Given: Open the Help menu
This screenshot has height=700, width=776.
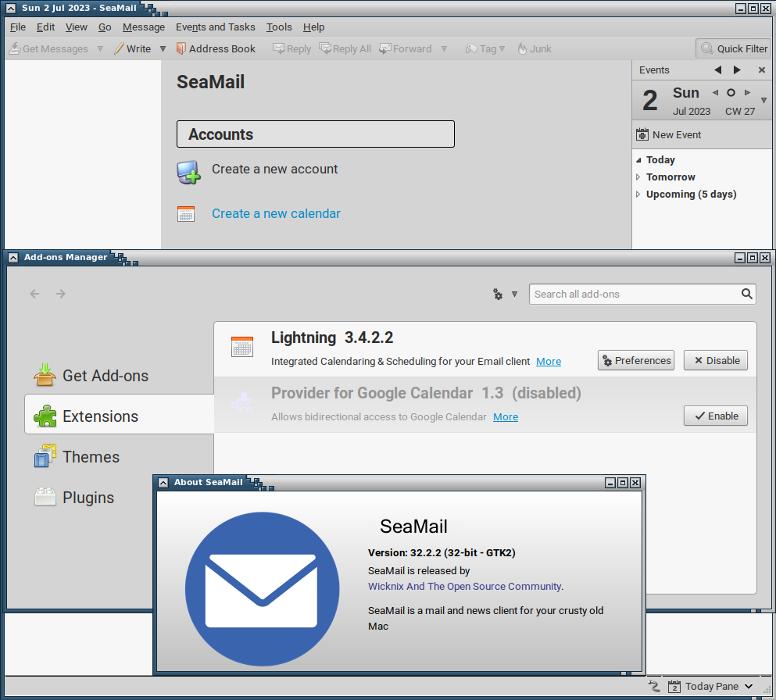Looking at the screenshot, I should (314, 27).
